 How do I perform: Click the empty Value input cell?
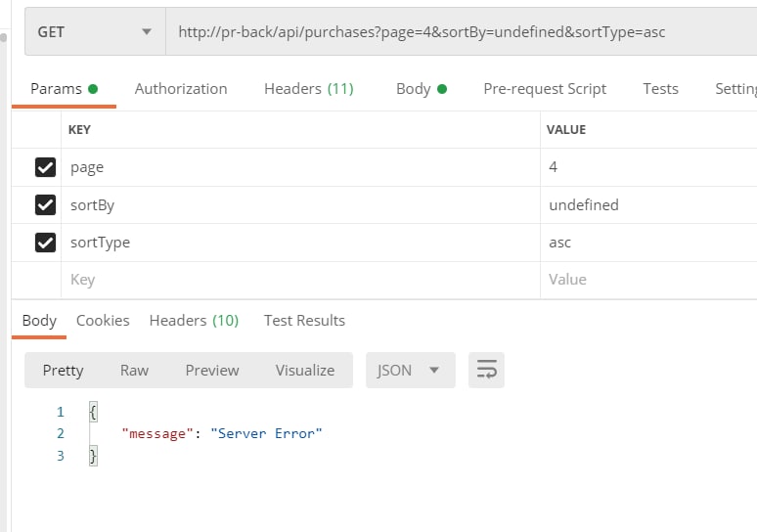[646, 280]
